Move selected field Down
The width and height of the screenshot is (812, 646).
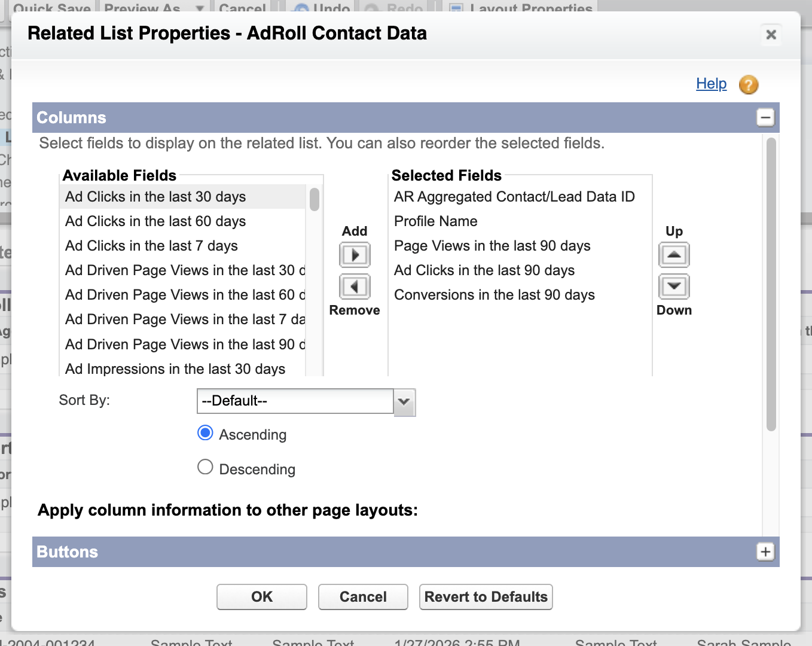pyautogui.click(x=674, y=287)
